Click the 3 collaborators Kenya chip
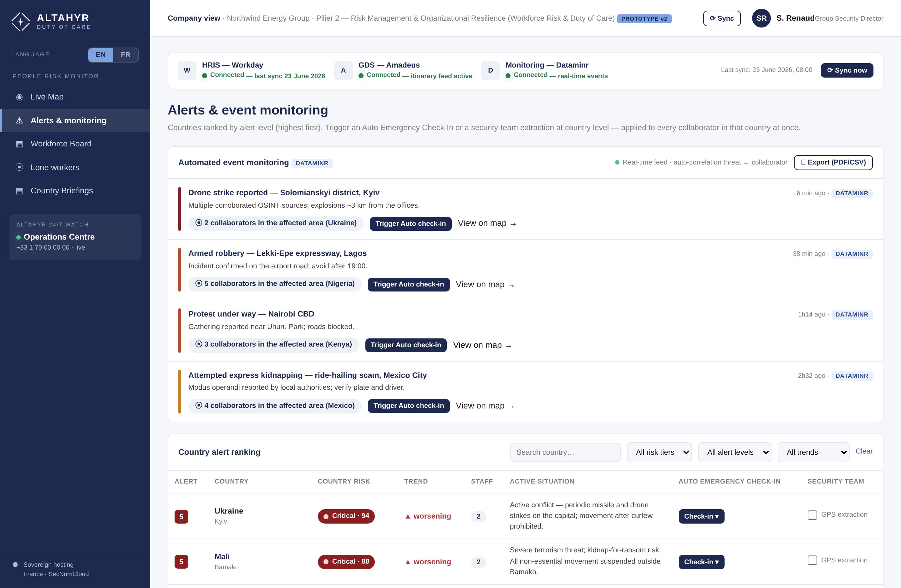The image size is (901, 588). (273, 345)
